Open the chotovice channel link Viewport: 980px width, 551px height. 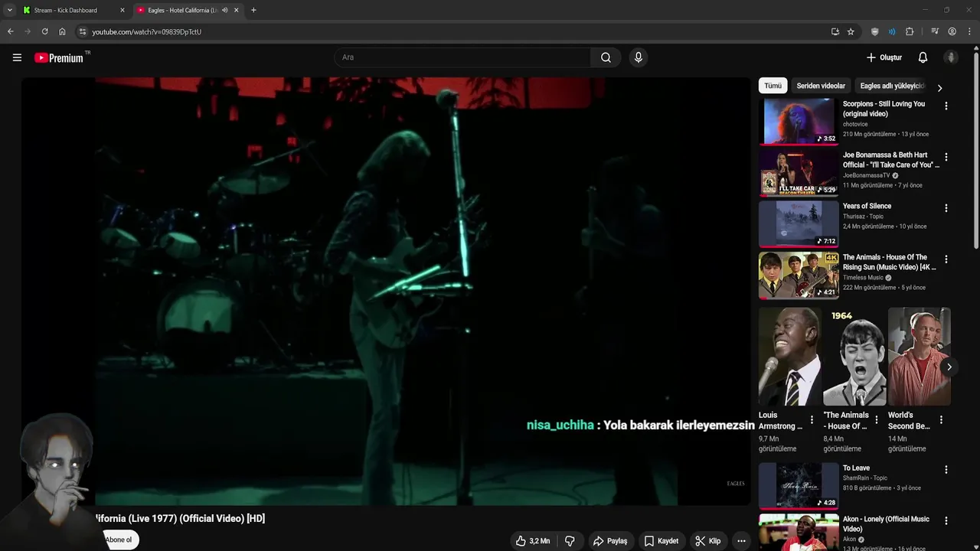[x=855, y=124]
